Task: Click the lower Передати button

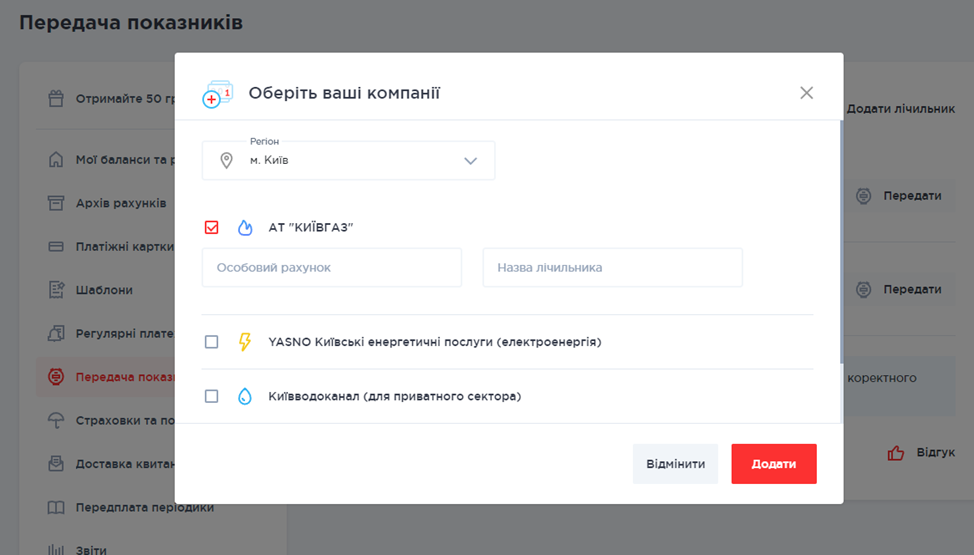Action: (x=901, y=290)
